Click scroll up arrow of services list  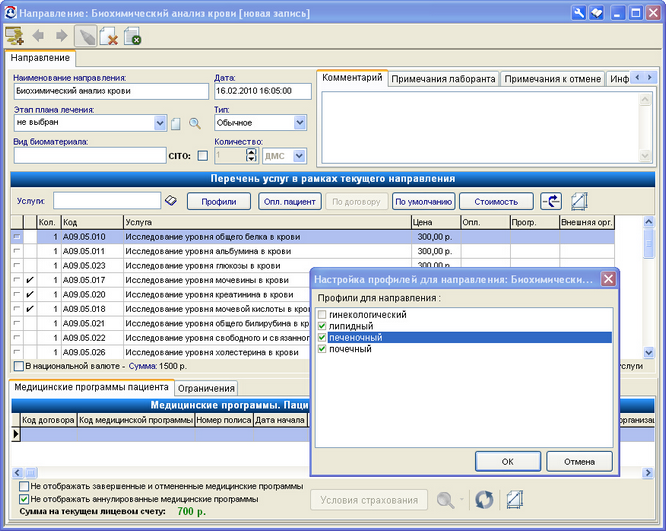(649, 221)
